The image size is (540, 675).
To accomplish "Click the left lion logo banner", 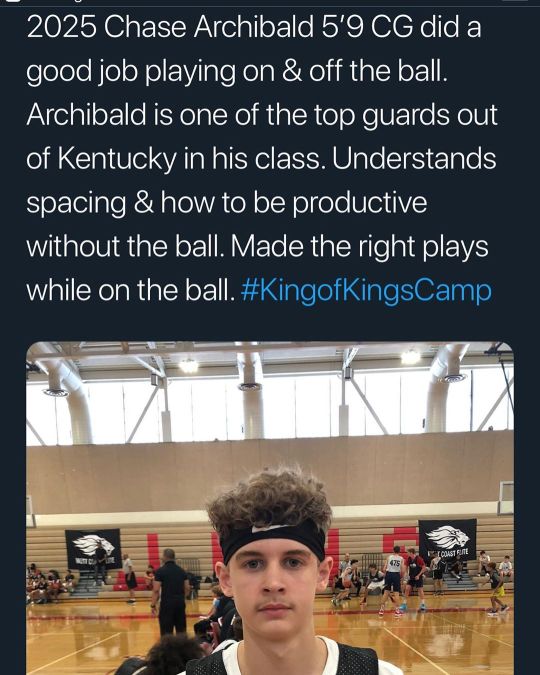I will [93, 549].
